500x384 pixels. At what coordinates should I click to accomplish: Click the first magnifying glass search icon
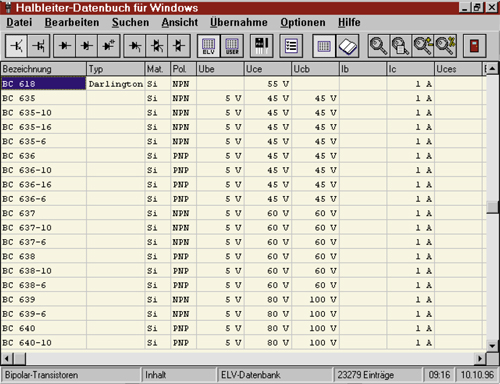tap(378, 46)
